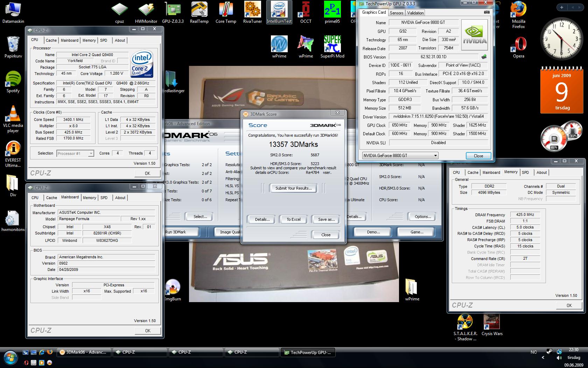Click the Save as button in 3DMark Score
Screen dimensions: 588x368
(x=326, y=219)
